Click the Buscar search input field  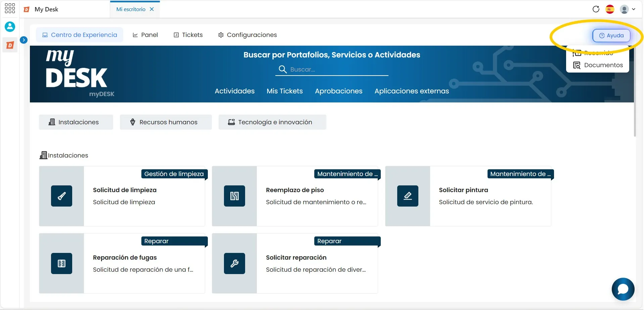(x=332, y=70)
